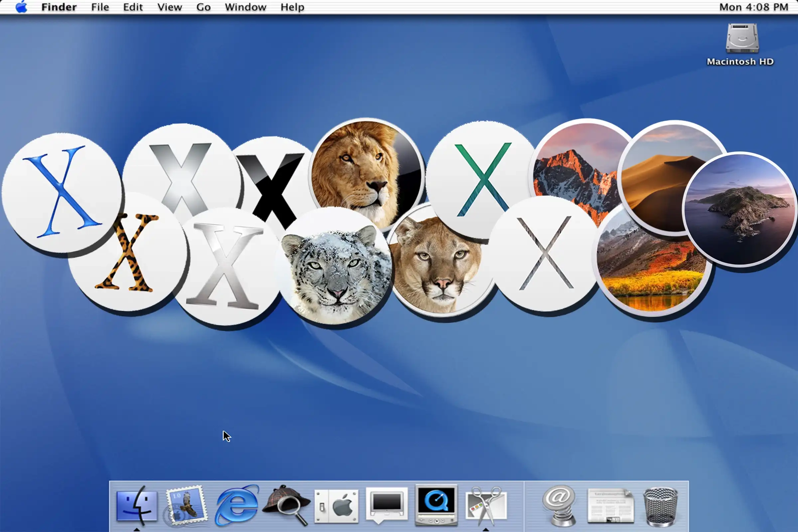Open the Go menu
Viewport: 798px width, 532px height.
point(203,7)
